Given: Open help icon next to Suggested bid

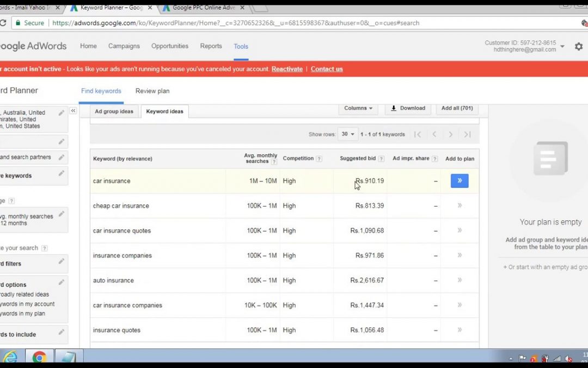Looking at the screenshot, I should pyautogui.click(x=381, y=159).
